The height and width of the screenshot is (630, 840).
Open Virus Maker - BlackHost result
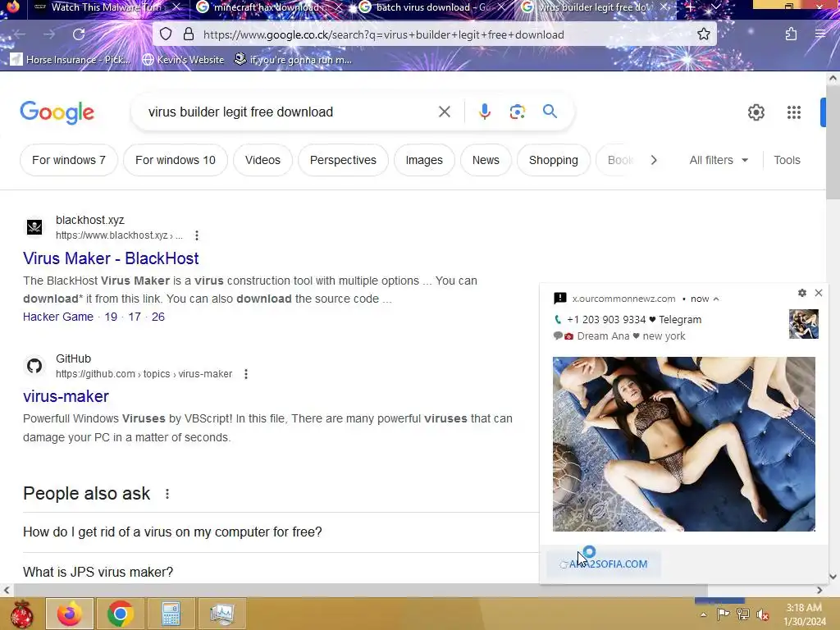click(111, 258)
